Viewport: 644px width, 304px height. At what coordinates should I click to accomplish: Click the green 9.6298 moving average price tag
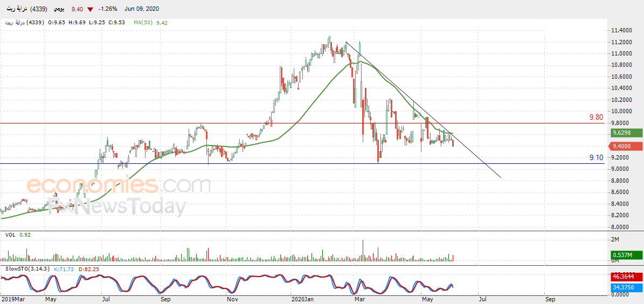[x=625, y=133]
